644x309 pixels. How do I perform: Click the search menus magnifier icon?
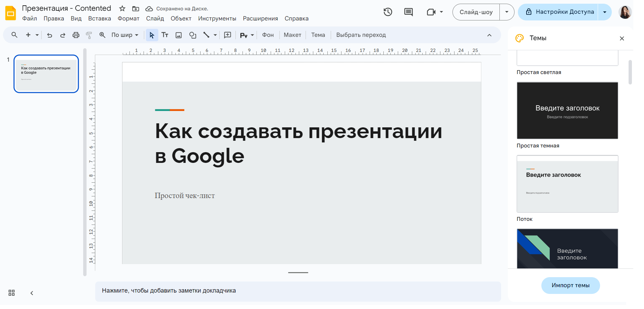tap(14, 35)
